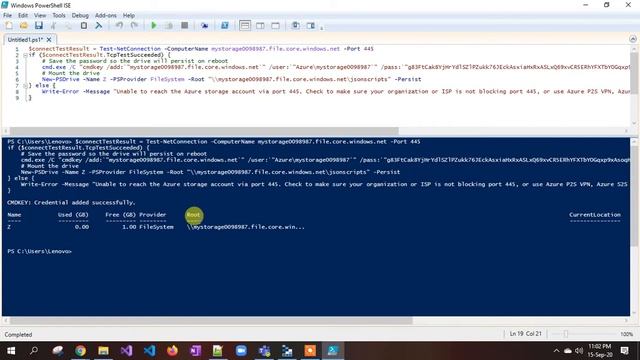Screen dimensions: 640x360
Task: Click the 'Root' column header in console
Action: [193, 215]
